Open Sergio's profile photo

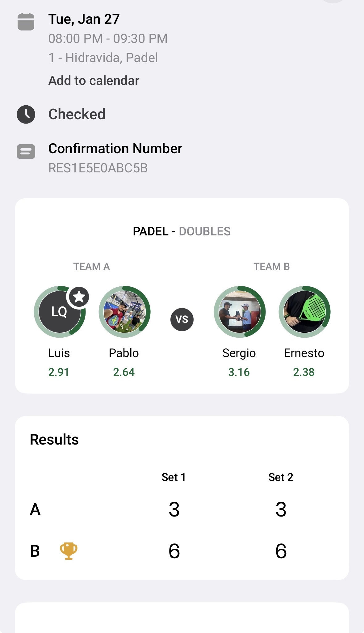(x=240, y=312)
